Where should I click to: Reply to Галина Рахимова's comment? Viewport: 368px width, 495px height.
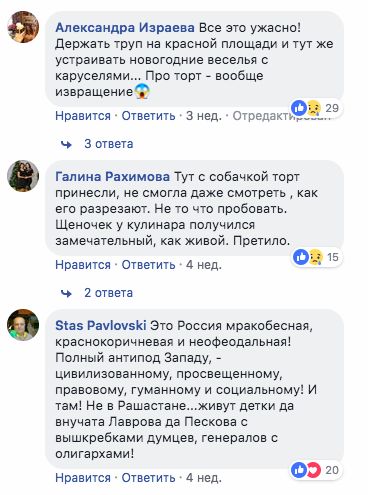pyautogui.click(x=148, y=265)
